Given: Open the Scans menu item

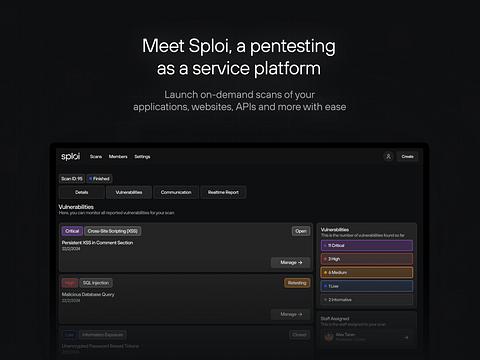Looking at the screenshot, I should tap(96, 157).
